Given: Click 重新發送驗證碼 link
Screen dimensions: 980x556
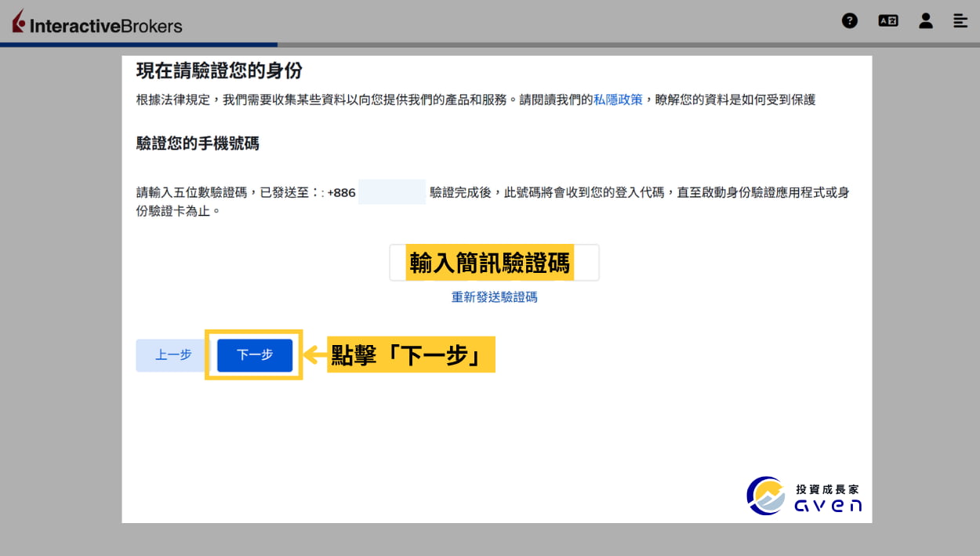Looking at the screenshot, I should click(495, 297).
